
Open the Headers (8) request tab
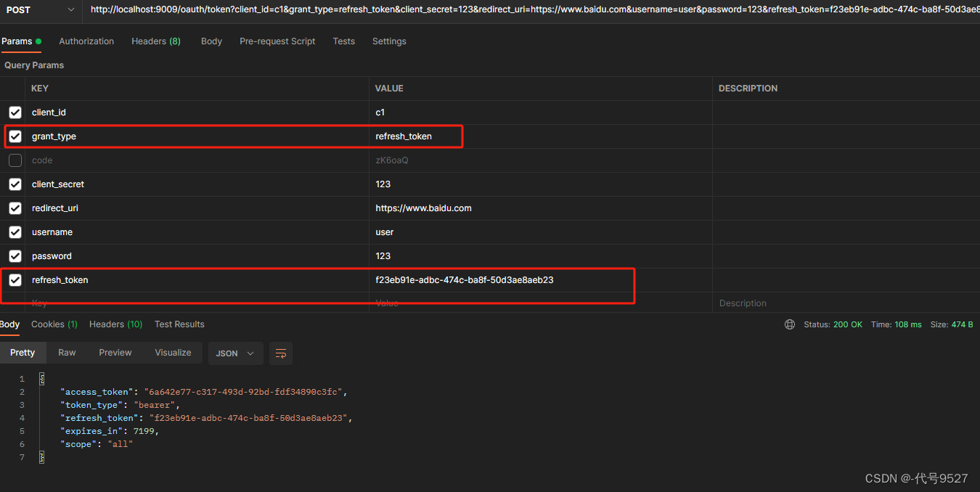tap(156, 41)
